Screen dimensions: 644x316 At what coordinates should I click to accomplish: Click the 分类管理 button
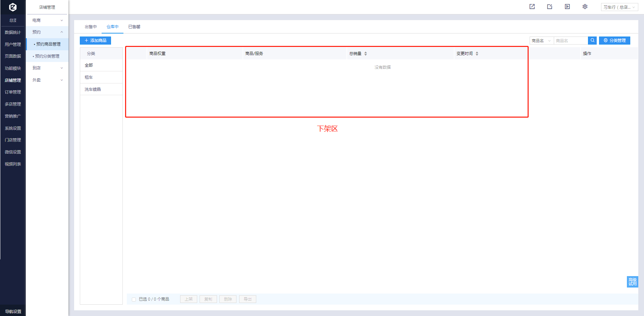point(614,41)
